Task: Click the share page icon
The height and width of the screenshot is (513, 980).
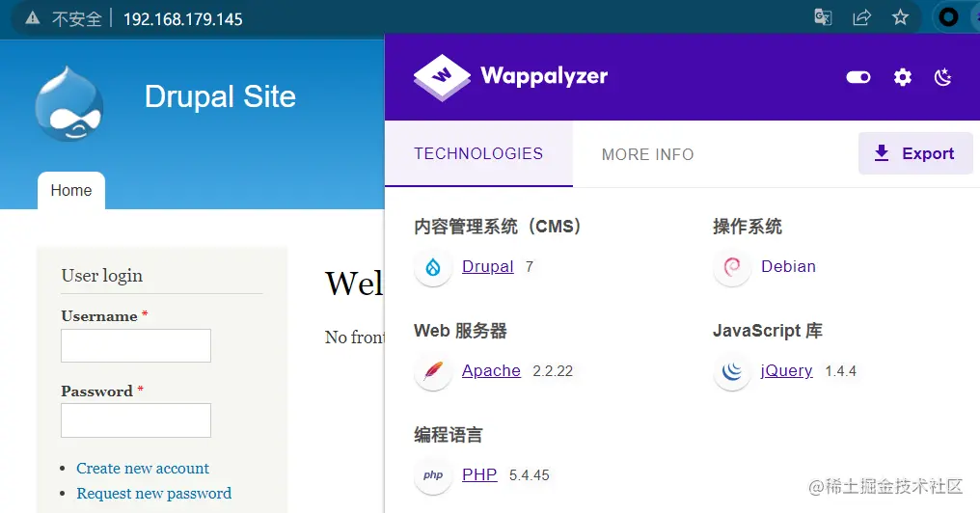Action: point(862,16)
